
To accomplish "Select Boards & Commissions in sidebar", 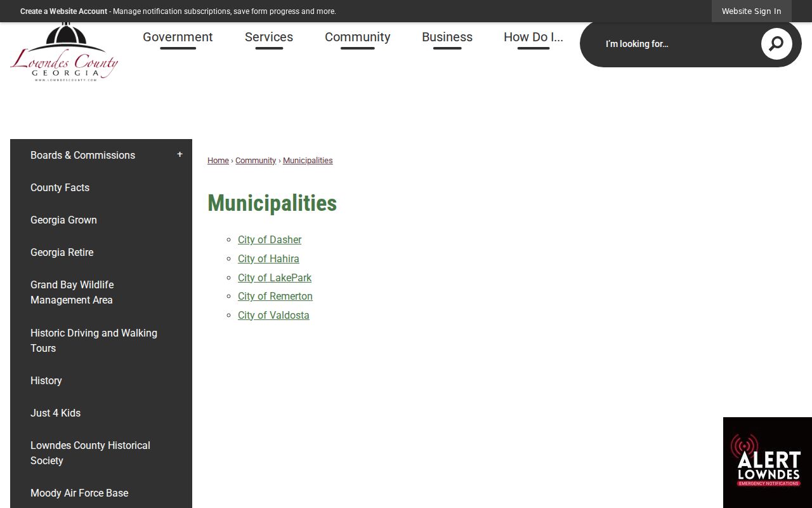I will tap(83, 156).
